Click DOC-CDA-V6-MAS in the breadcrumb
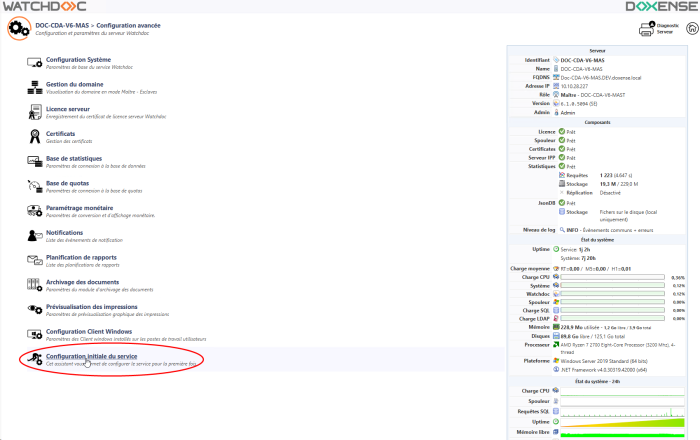 point(66,21)
